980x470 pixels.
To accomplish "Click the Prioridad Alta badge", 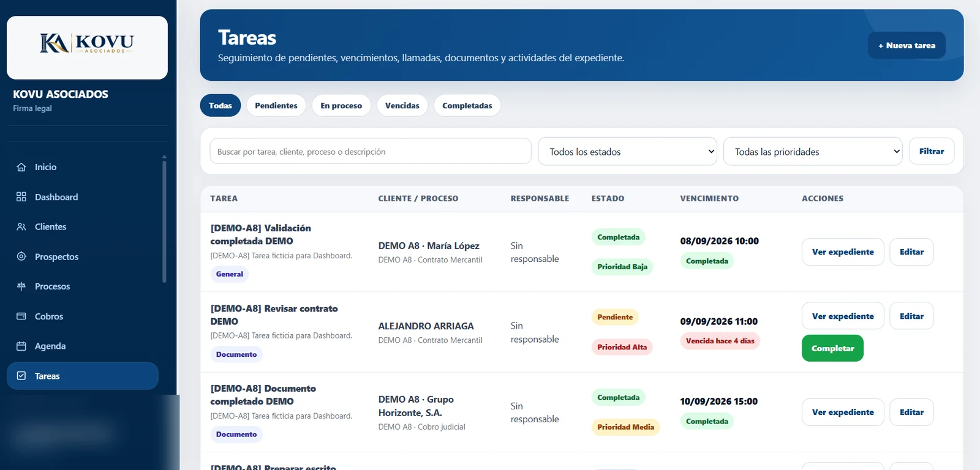I will (x=622, y=347).
